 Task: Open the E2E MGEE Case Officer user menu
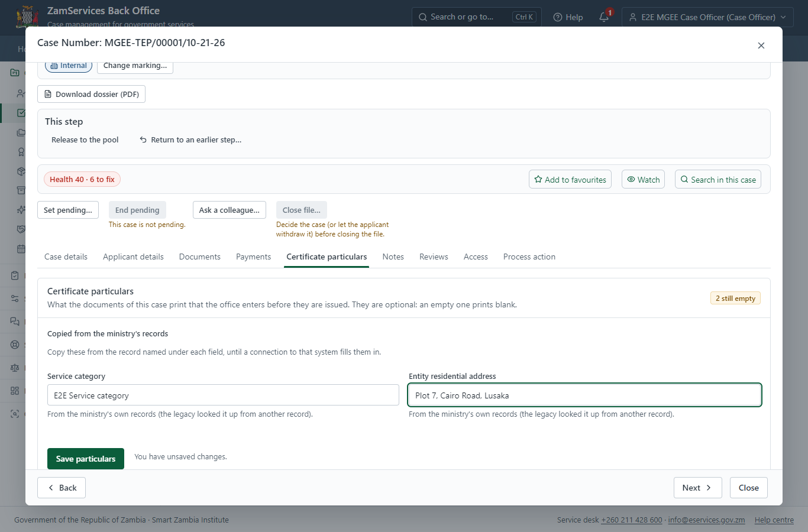(x=707, y=17)
